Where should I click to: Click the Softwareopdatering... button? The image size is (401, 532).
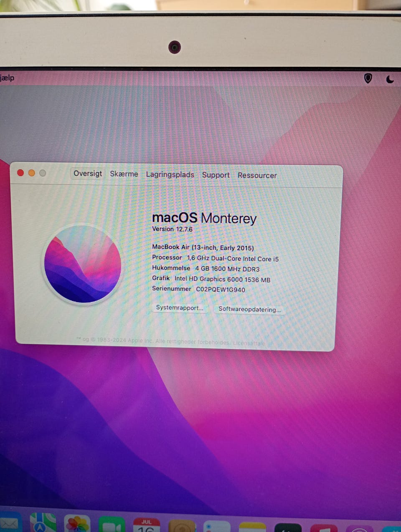(249, 309)
